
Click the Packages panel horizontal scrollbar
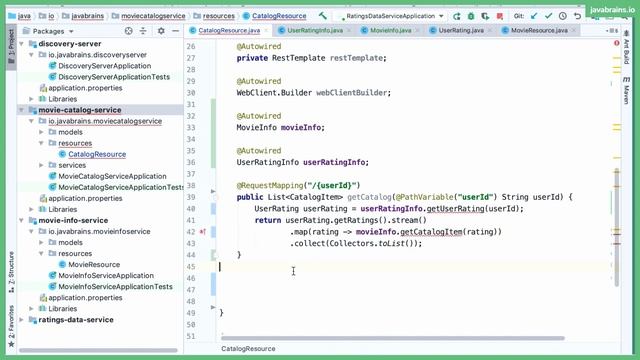click(x=98, y=350)
